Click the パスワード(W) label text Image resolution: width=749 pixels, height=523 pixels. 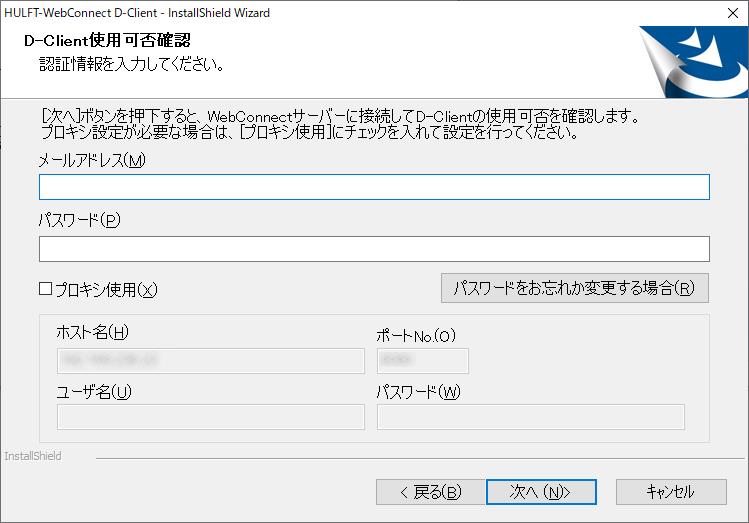[x=418, y=391]
